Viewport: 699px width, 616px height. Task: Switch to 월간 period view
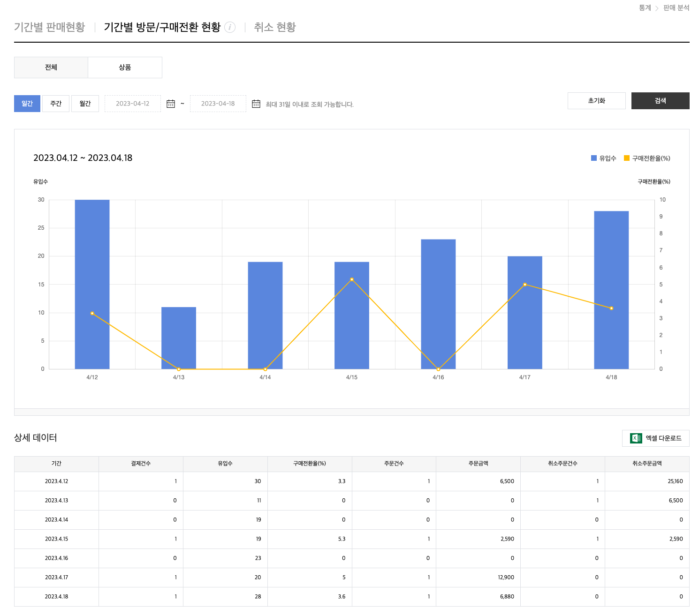point(85,104)
